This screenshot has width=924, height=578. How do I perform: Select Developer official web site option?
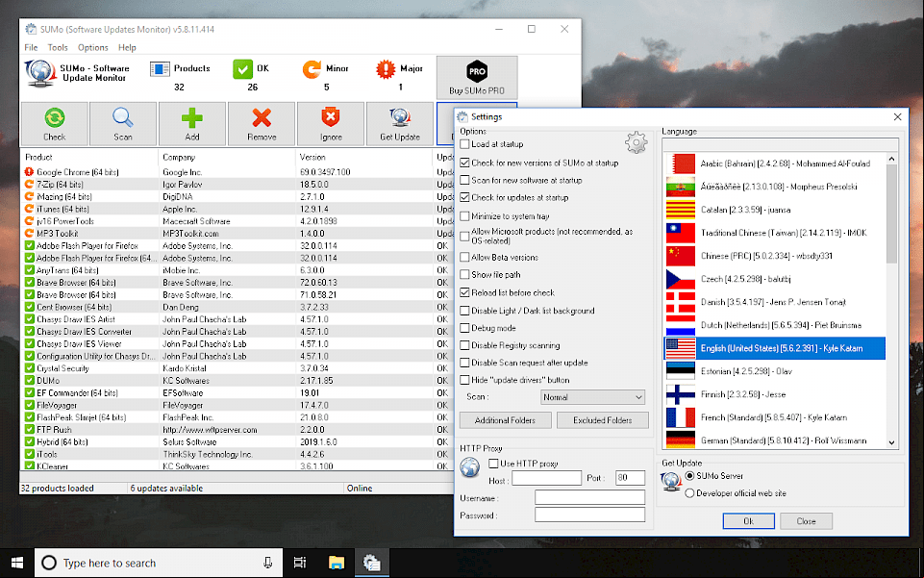coord(689,493)
